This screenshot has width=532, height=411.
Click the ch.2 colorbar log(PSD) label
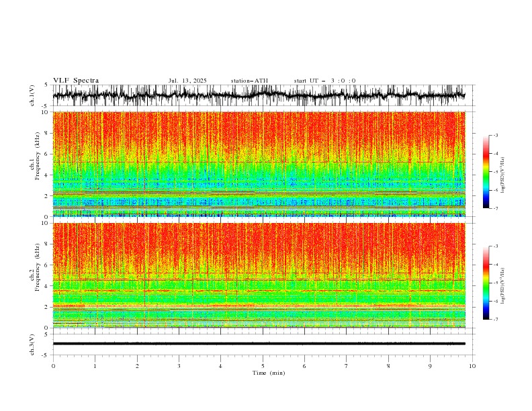pyautogui.click(x=502, y=286)
